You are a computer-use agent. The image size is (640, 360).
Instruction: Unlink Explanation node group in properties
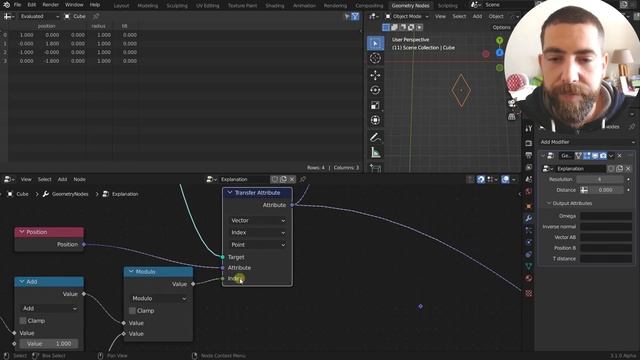[x=628, y=169]
